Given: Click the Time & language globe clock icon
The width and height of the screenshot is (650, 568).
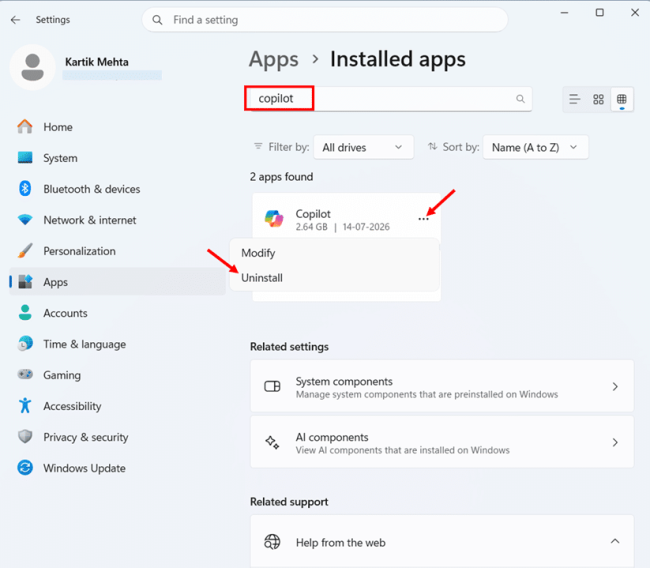Looking at the screenshot, I should pos(25,344).
